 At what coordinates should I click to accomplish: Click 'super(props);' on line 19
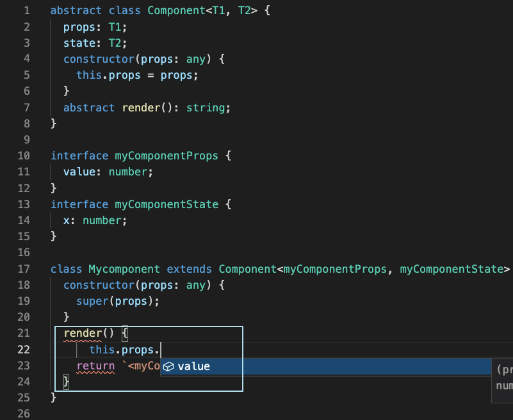tap(118, 301)
